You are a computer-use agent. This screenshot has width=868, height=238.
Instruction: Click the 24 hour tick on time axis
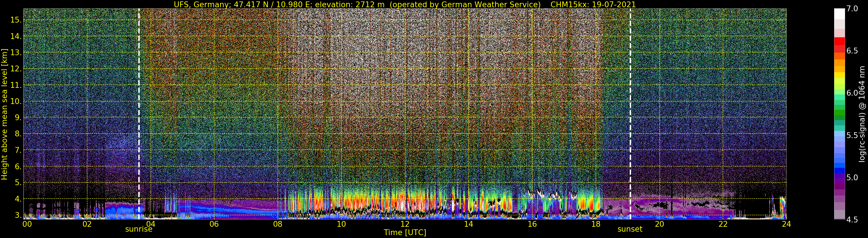[786, 224]
